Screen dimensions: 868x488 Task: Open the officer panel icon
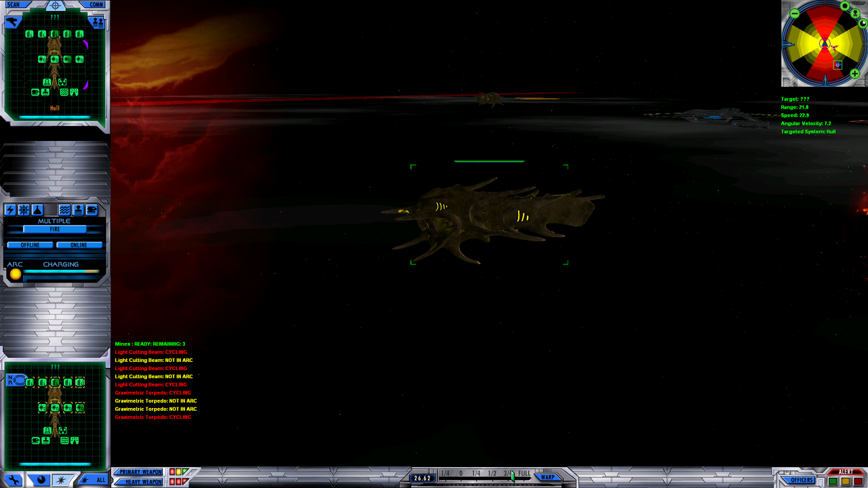point(79,210)
